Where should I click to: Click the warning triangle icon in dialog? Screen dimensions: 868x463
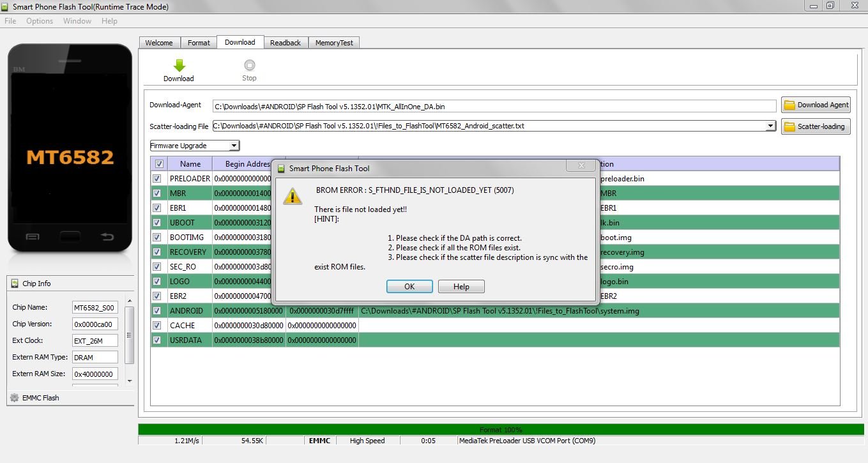pyautogui.click(x=293, y=196)
